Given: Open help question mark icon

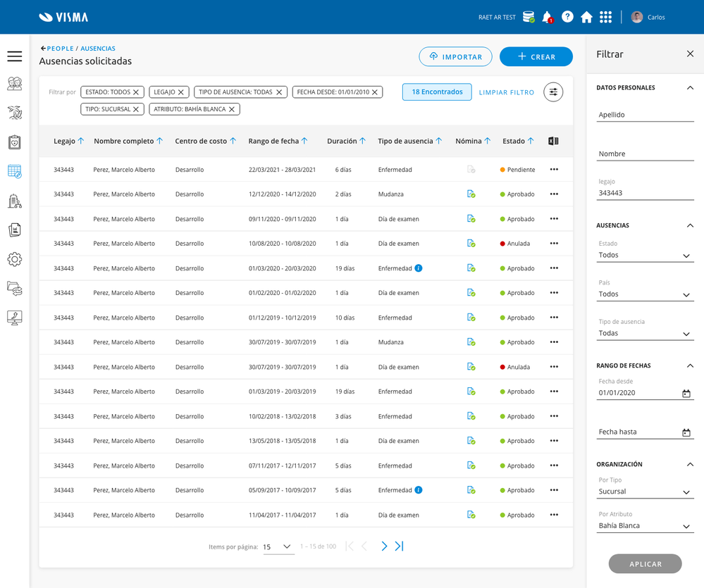Looking at the screenshot, I should coord(567,17).
